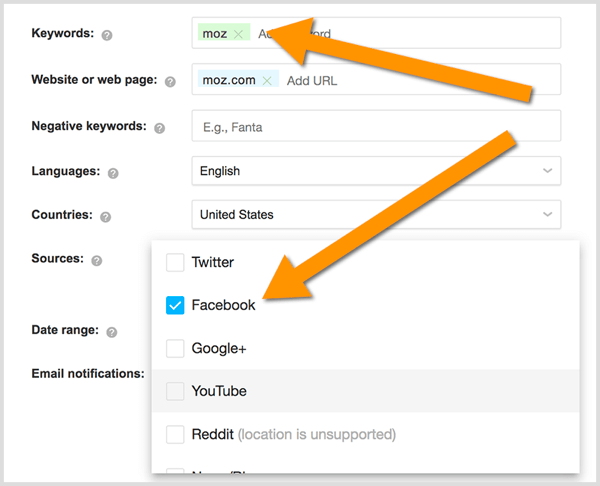600x486 pixels.
Task: Click the Google+ label in sources list
Action: click(x=219, y=349)
